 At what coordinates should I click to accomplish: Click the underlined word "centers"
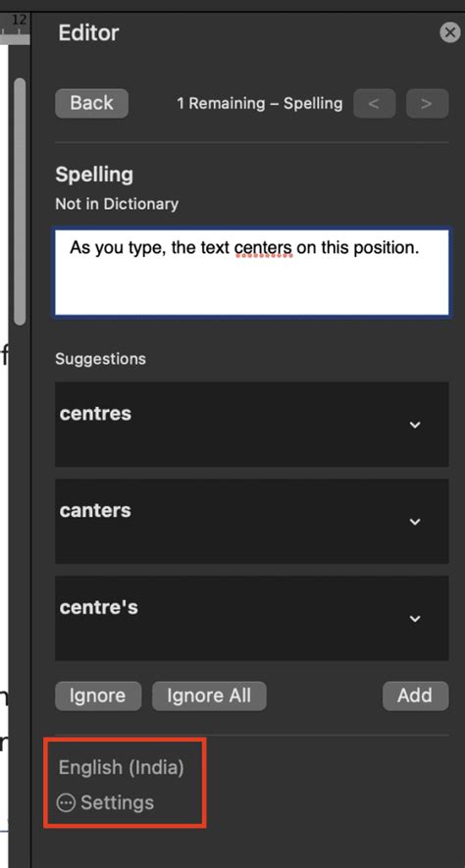264,247
